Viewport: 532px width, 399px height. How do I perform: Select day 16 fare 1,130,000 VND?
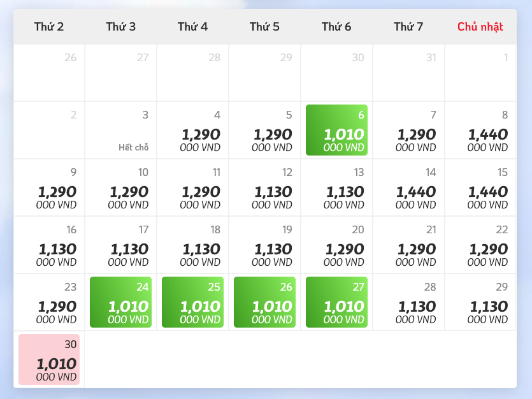tap(49, 245)
